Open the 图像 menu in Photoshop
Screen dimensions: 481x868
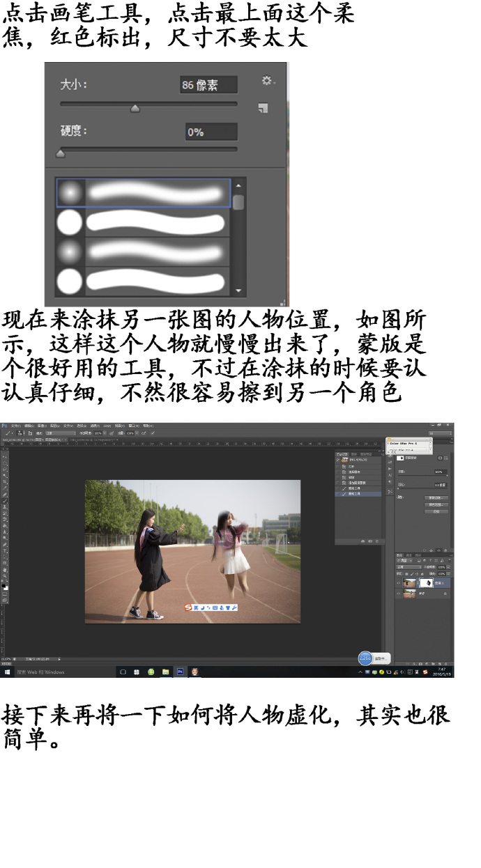(x=42, y=426)
